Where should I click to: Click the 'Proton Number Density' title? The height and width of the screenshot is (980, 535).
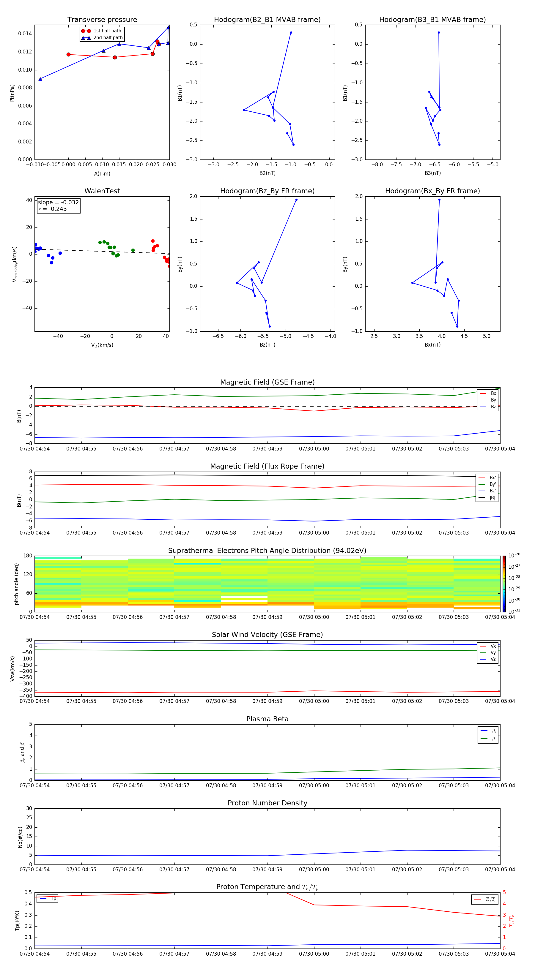[x=267, y=803]
